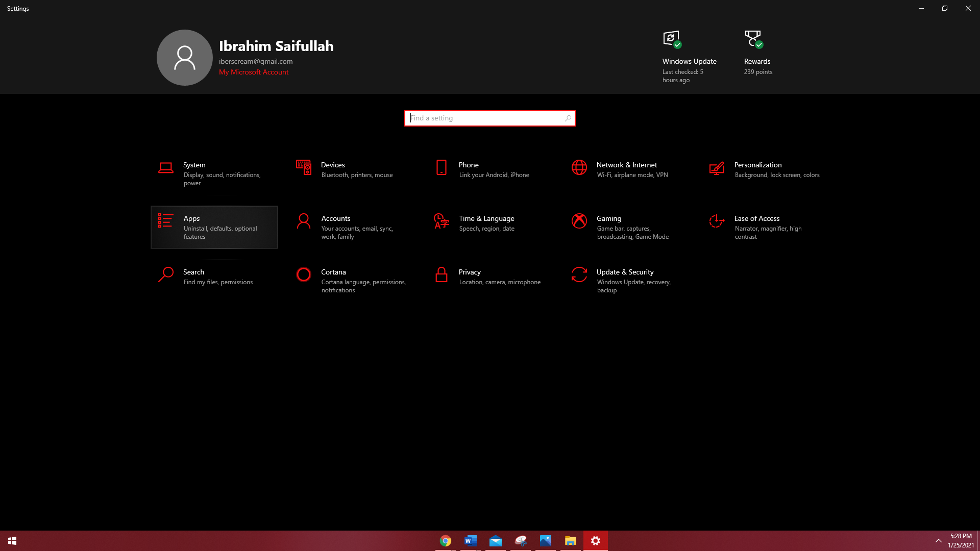Click 'Bluetooth, printers, mouse' description
The height and width of the screenshot is (551, 980).
(x=357, y=175)
